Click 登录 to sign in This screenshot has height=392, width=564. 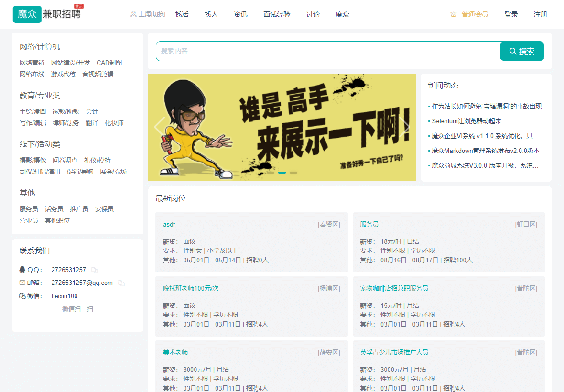(511, 14)
